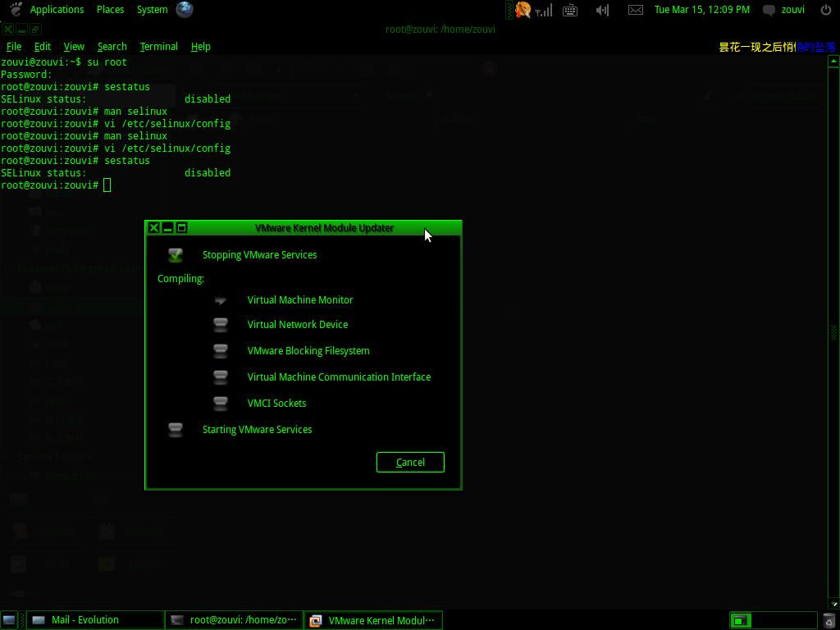
Task: Open the power shutdown icon
Action: click(826, 10)
